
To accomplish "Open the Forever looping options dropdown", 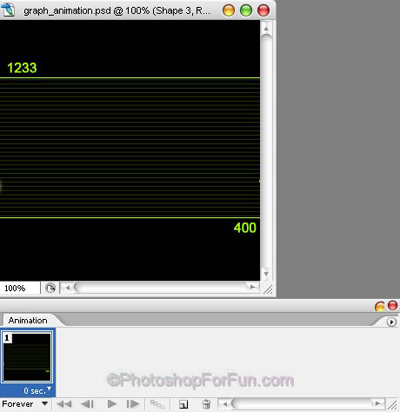I will point(25,404).
